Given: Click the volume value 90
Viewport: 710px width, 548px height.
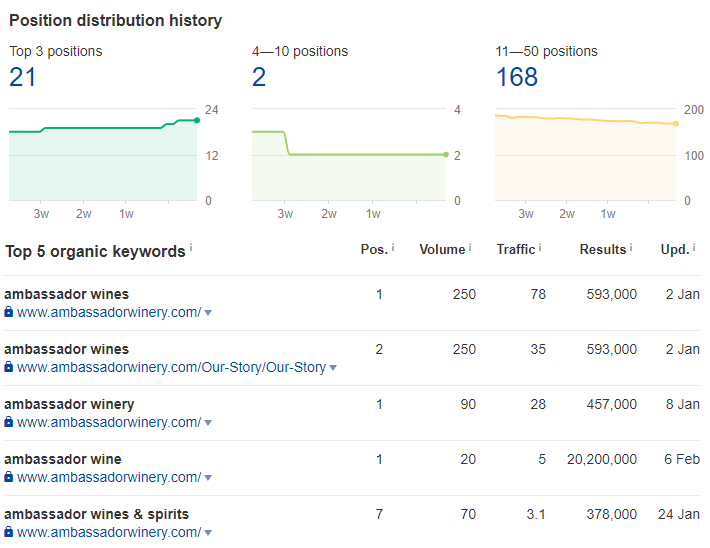Looking at the screenshot, I should 468,404.
